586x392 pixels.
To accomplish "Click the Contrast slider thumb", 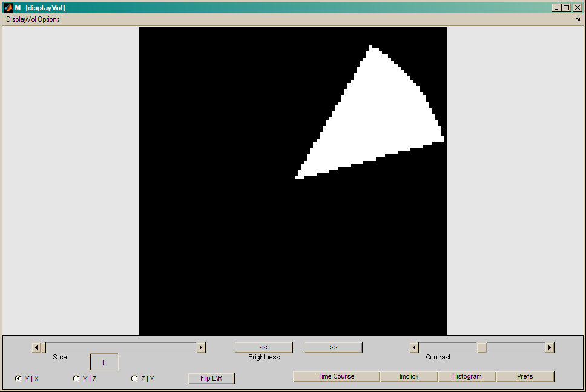I will click(x=482, y=348).
